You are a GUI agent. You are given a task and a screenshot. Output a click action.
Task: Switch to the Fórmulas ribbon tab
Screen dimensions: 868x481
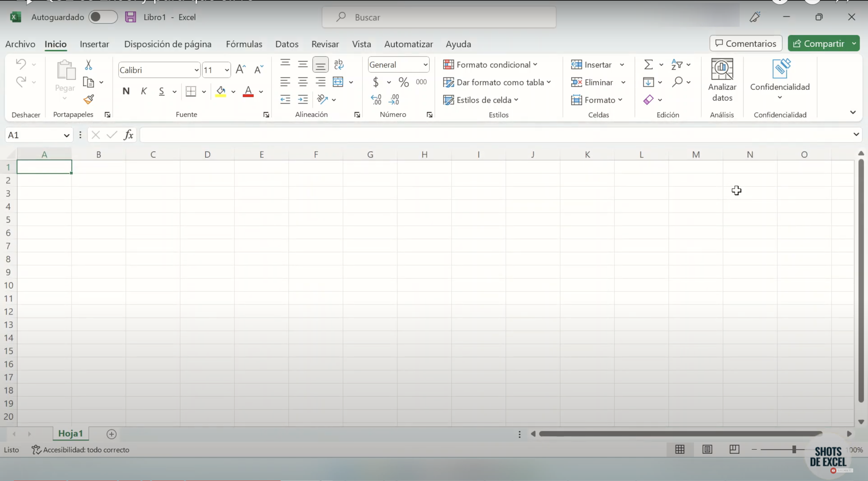point(244,44)
